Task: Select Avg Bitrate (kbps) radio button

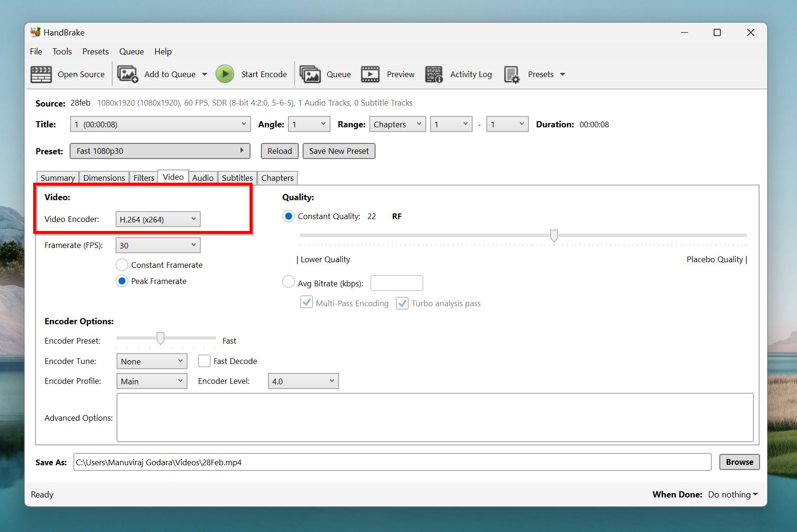Action: (288, 282)
